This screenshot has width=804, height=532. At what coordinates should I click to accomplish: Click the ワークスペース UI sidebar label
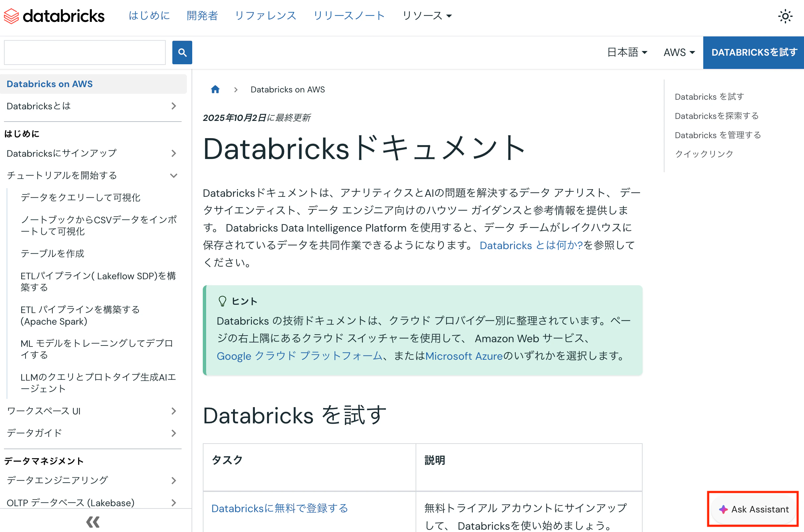(x=44, y=411)
